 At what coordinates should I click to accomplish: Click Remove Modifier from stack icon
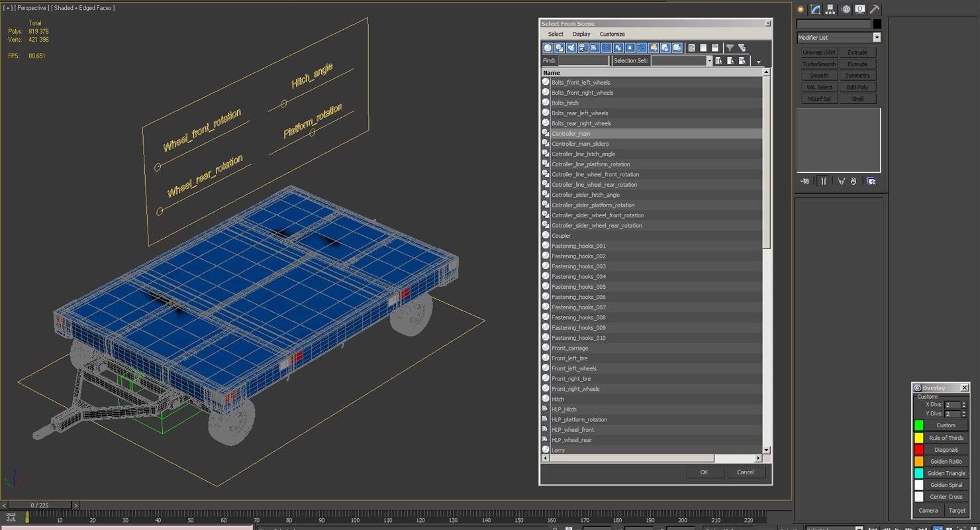tap(854, 181)
